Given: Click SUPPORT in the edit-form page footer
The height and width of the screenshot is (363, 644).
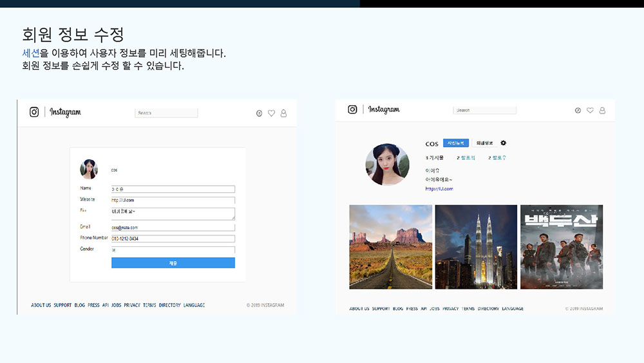Looking at the screenshot, I should 62,305.
